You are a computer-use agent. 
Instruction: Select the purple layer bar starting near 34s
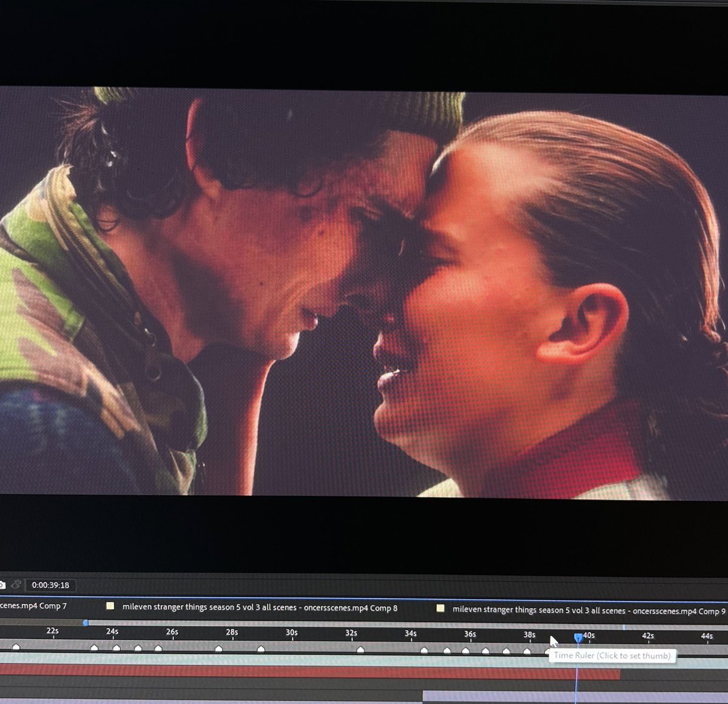[x=575, y=697]
